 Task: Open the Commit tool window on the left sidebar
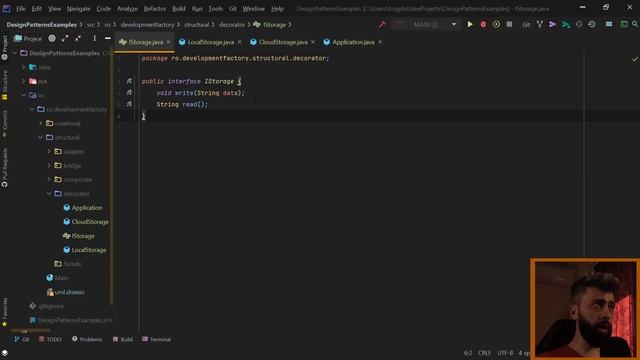coord(4,124)
